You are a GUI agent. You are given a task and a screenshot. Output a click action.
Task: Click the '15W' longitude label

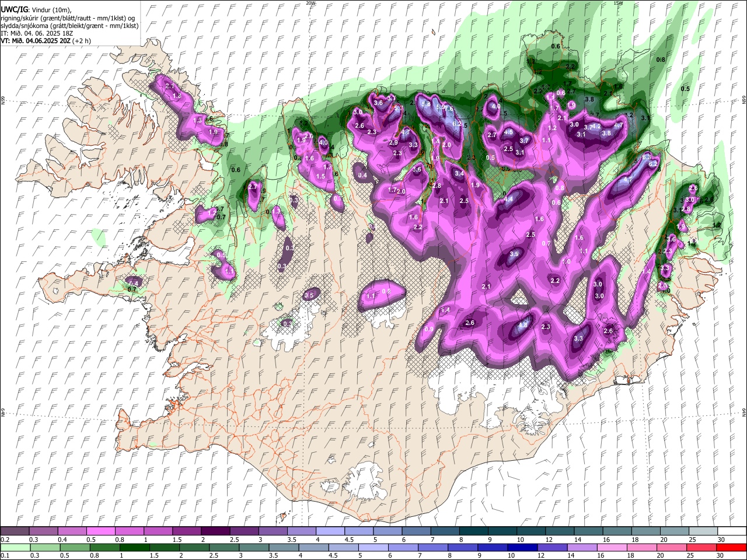619,3
